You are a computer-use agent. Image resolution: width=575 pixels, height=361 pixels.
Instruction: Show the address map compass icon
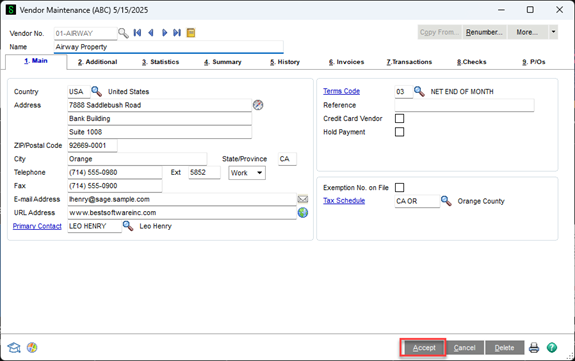258,105
